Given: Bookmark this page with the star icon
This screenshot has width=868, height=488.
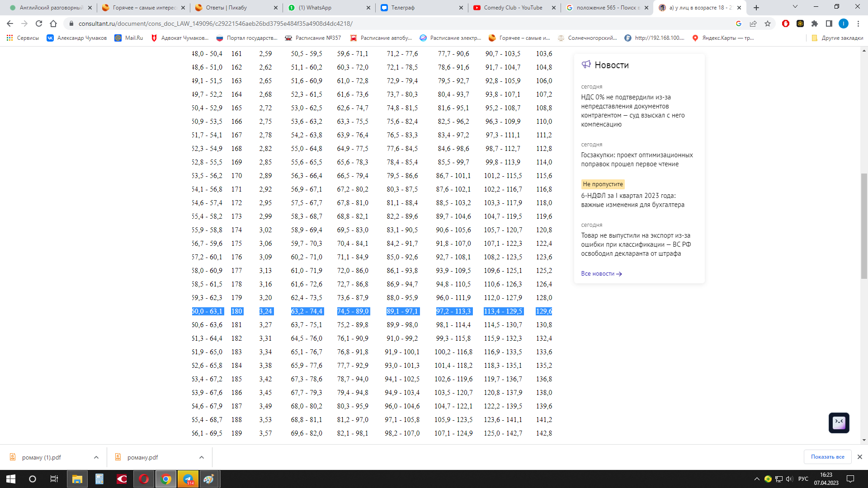Looking at the screenshot, I should pos(768,23).
